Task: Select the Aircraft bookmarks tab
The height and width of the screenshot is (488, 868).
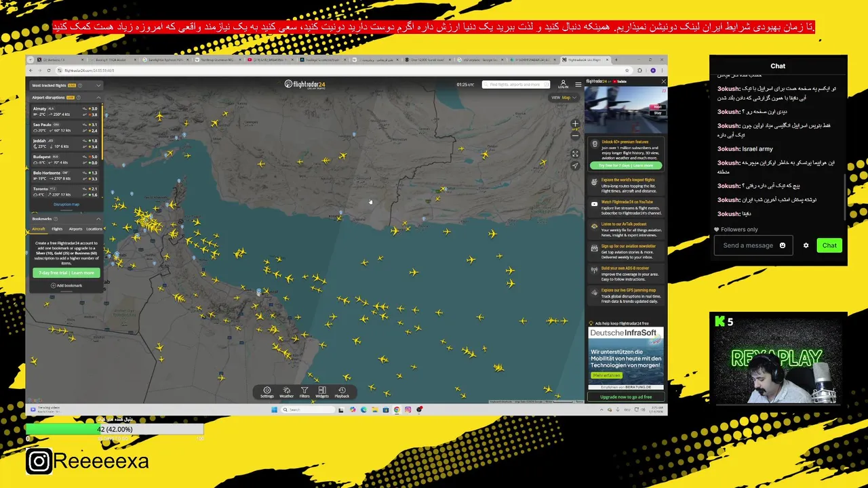Action: pos(39,229)
